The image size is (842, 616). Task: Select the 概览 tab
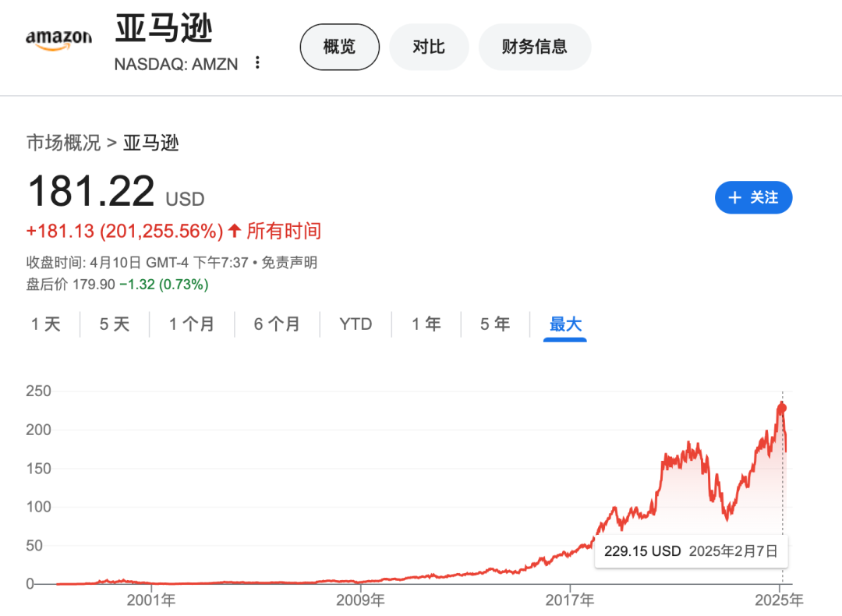tap(339, 47)
